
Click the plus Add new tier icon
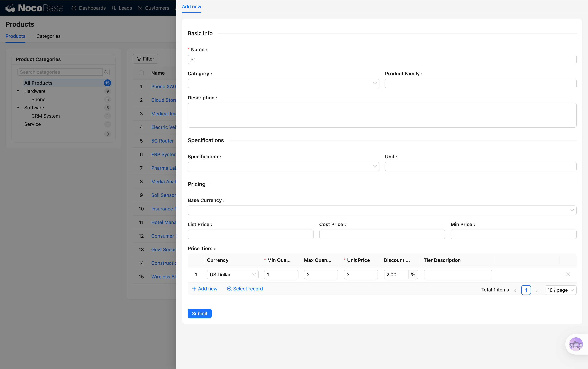tap(194, 289)
